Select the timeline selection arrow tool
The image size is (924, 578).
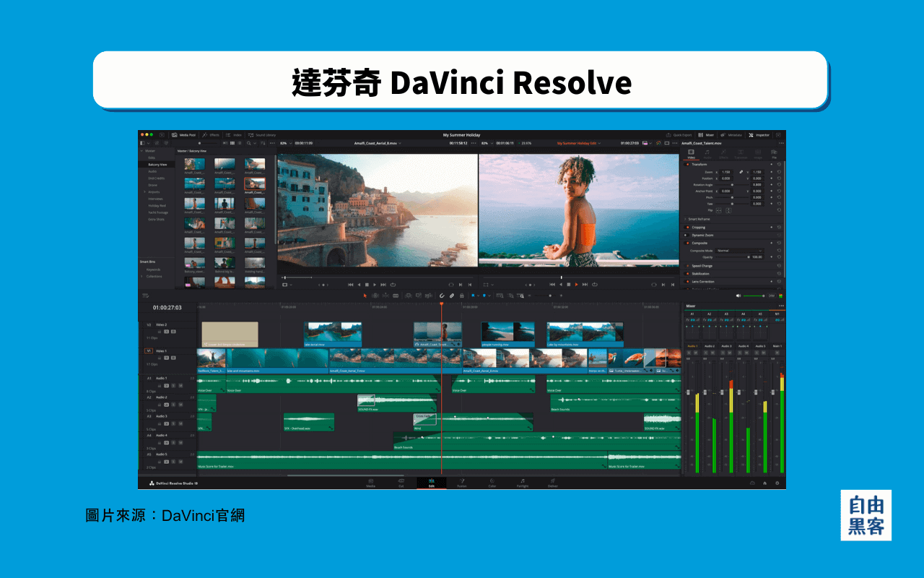pyautogui.click(x=365, y=296)
